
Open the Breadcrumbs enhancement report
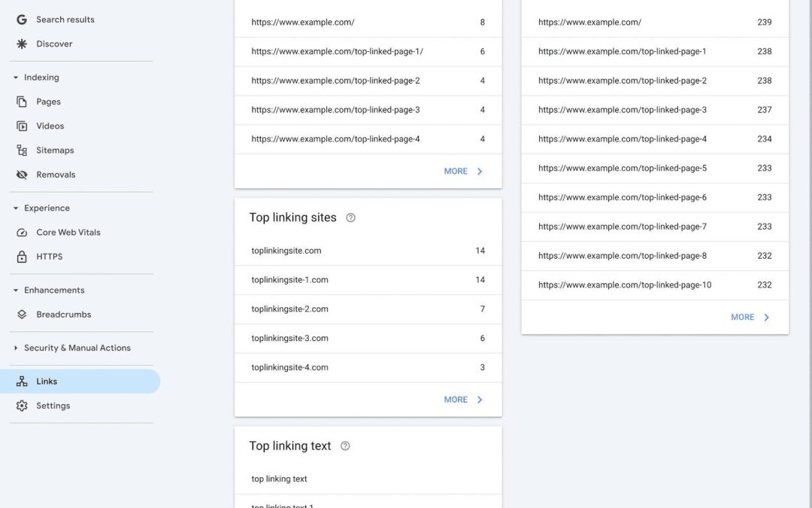coord(64,315)
